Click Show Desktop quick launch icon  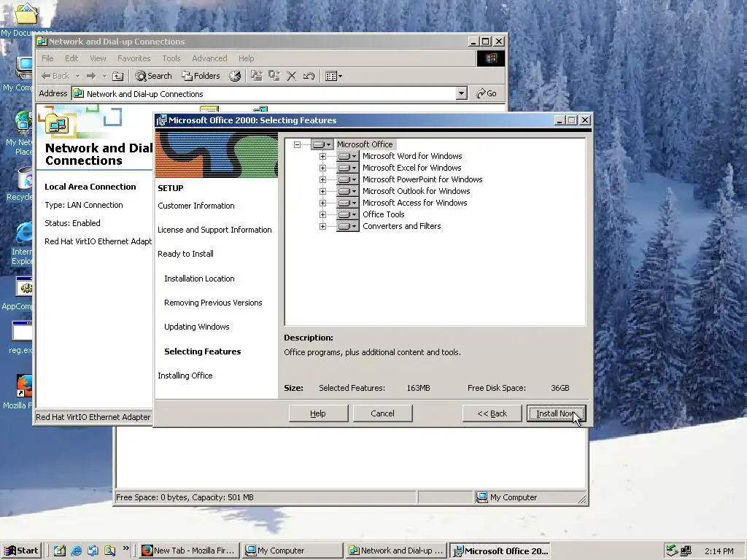60,551
